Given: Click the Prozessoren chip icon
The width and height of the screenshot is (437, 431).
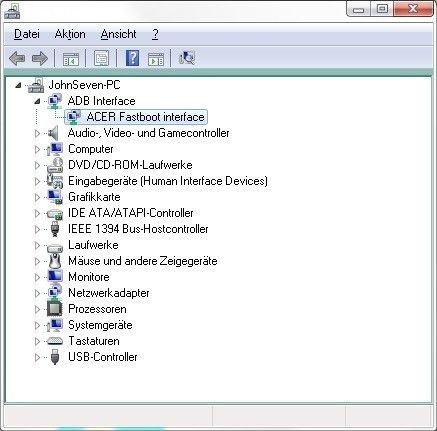Looking at the screenshot, I should click(55, 309).
